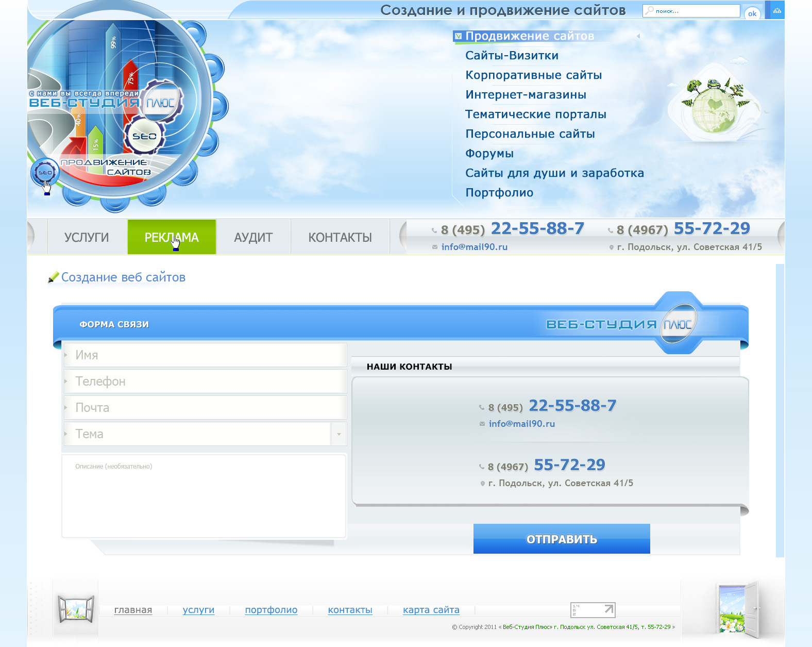
Task: Click 55-72-29 in Наши контакты panel
Action: [569, 465]
